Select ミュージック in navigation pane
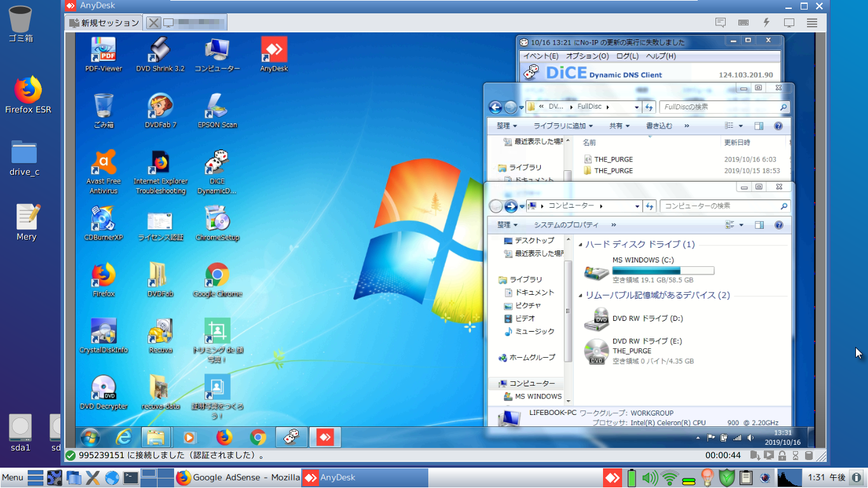868x488 pixels. [529, 332]
